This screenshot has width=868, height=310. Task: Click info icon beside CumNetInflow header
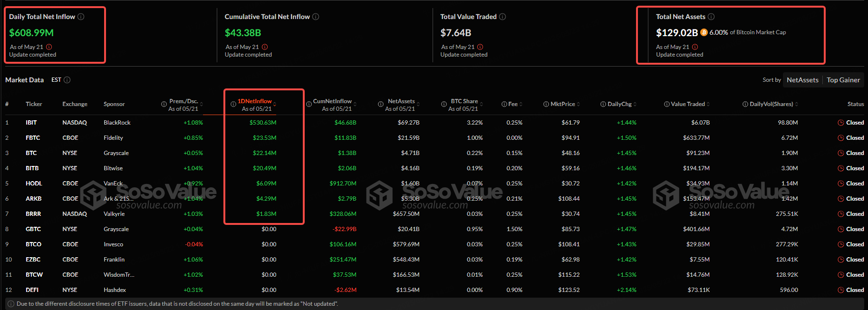[309, 104]
